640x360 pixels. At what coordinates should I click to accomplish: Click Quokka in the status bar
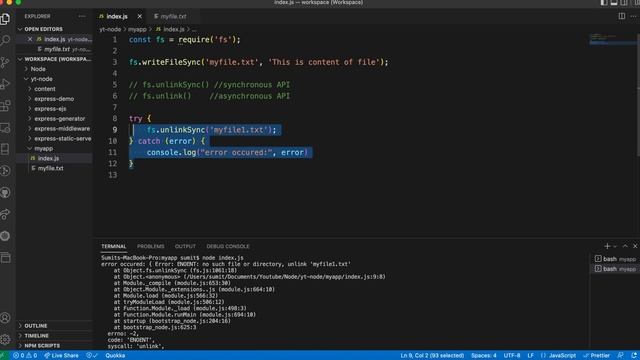[x=115, y=356]
